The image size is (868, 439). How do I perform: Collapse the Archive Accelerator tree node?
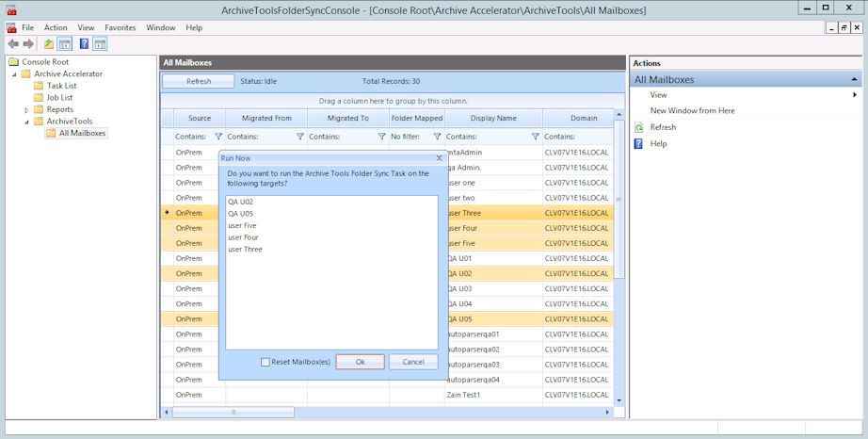[14, 74]
